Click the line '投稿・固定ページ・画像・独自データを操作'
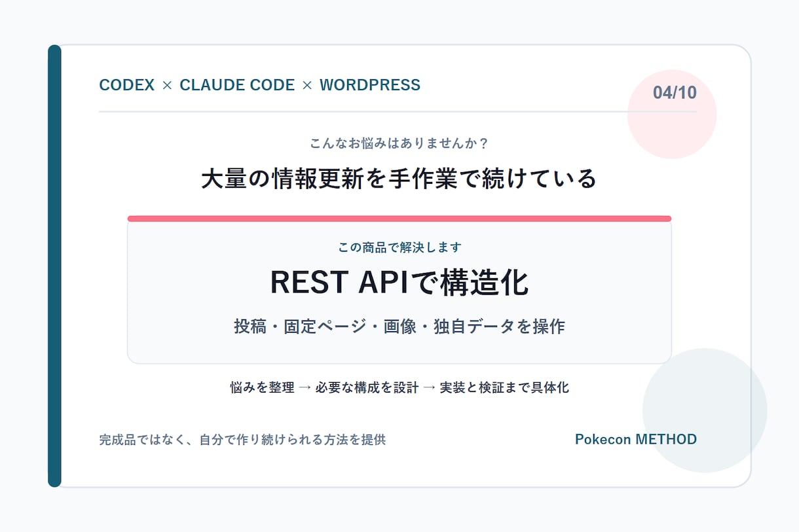This screenshot has width=799, height=532. (399, 327)
